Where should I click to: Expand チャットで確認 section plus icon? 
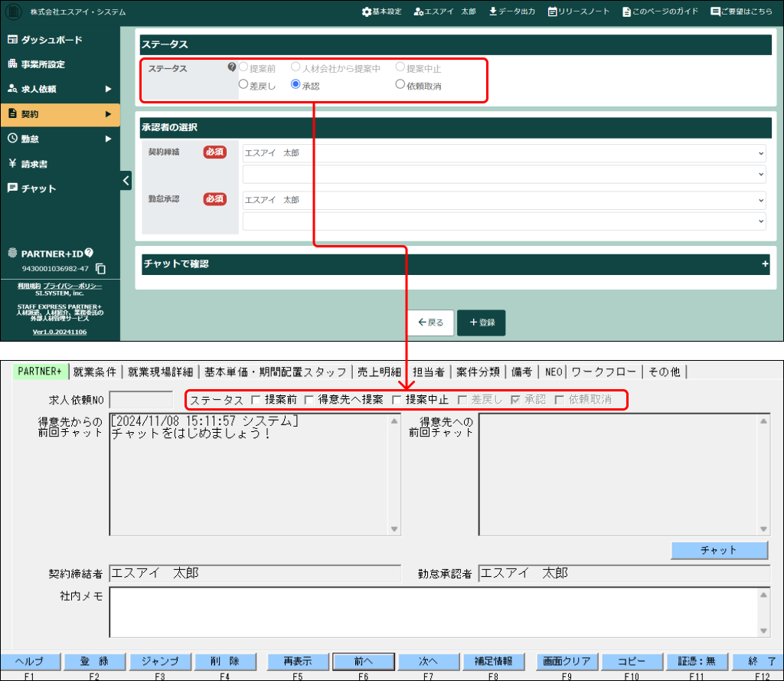765,264
